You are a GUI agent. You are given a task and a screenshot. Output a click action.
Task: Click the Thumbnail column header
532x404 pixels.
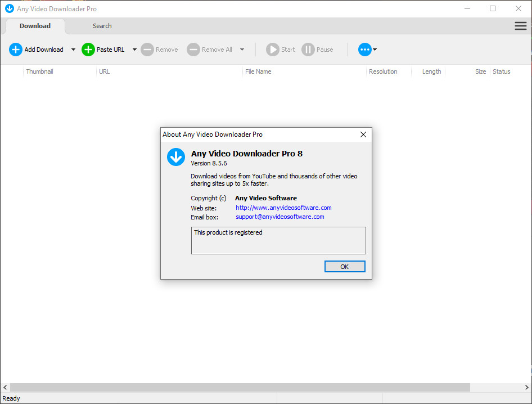point(40,71)
